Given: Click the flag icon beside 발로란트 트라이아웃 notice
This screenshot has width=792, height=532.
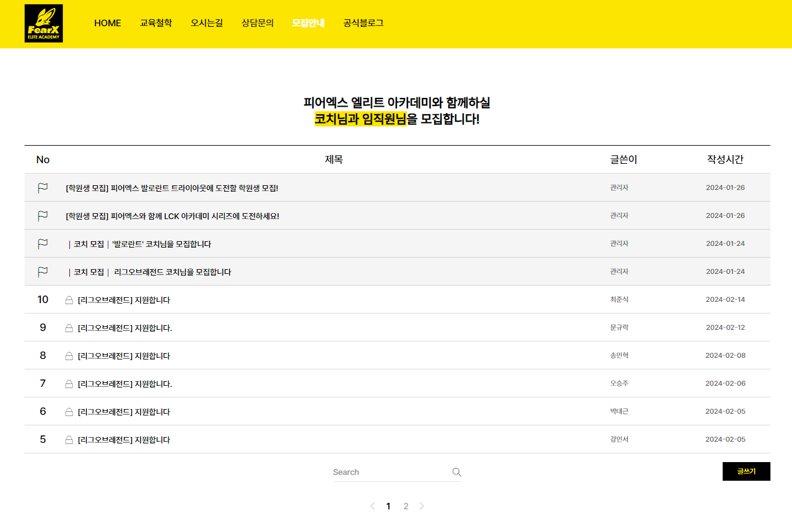Looking at the screenshot, I should (x=43, y=188).
